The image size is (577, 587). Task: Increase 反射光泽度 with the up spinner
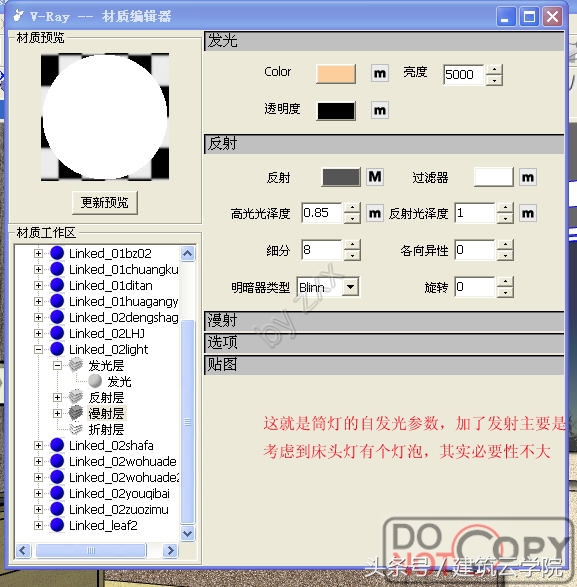click(x=505, y=208)
